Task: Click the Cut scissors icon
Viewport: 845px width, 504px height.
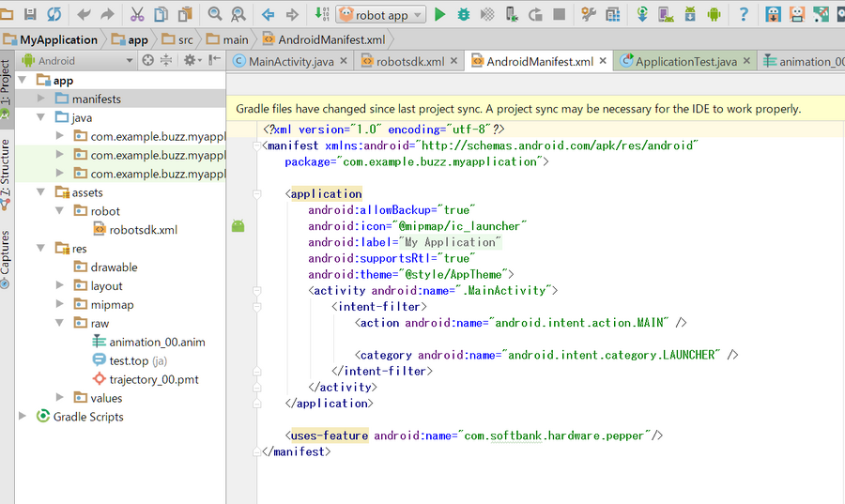Action: point(137,14)
